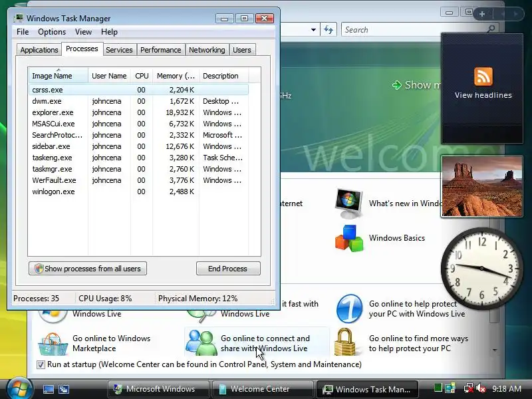This screenshot has height=399, width=532.
Task: Sort by CPU column header
Action: (142, 76)
